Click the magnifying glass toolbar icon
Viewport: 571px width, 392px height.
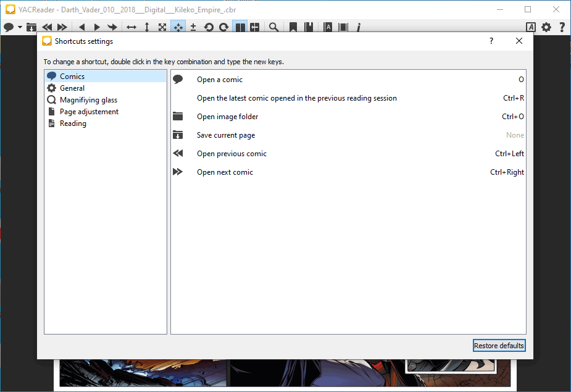click(274, 27)
